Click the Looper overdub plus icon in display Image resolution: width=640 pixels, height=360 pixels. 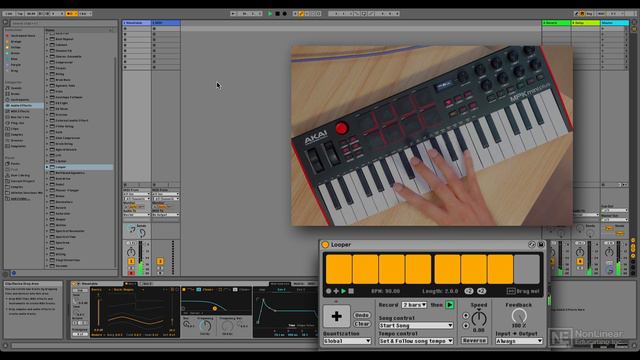pyautogui.click(x=336, y=291)
